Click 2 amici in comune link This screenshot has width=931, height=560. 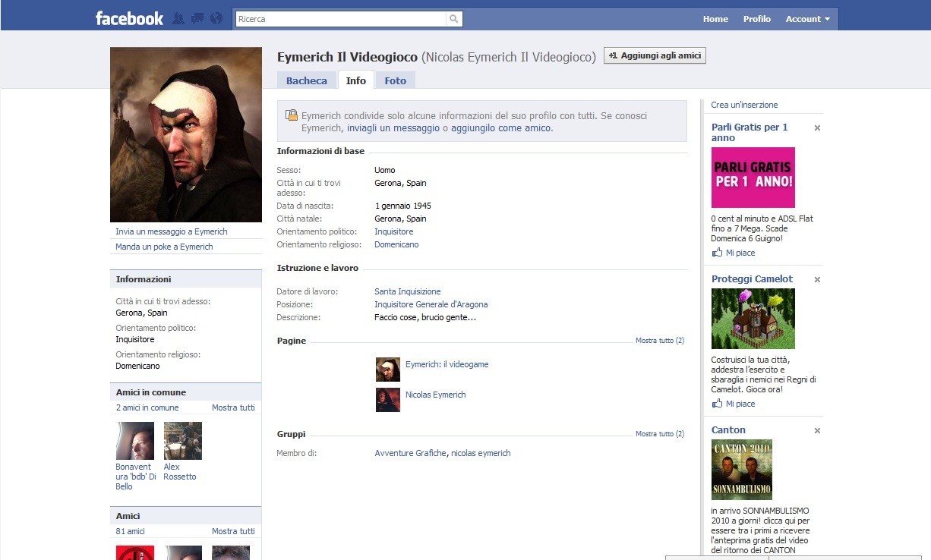pos(147,407)
